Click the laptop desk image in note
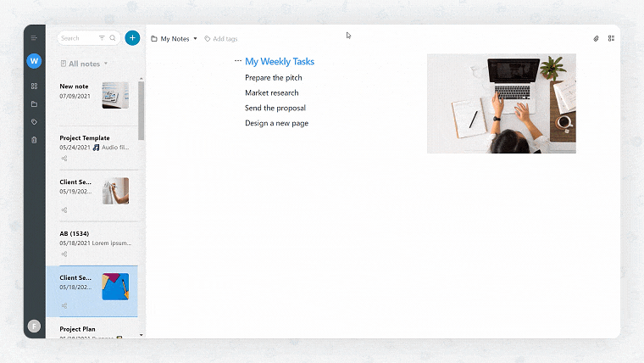 [x=502, y=103]
